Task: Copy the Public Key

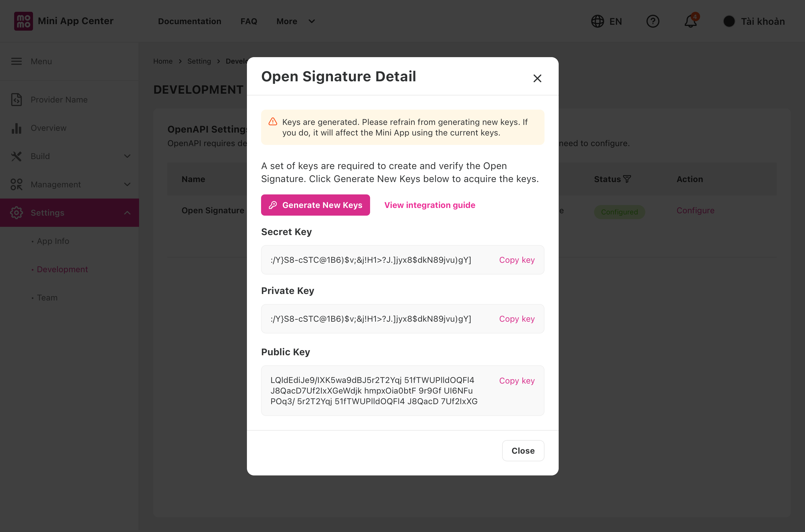Action: [x=517, y=381]
